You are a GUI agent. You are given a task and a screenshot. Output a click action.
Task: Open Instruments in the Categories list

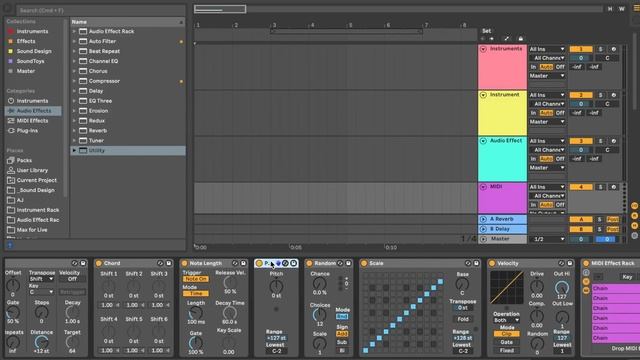click(x=32, y=101)
